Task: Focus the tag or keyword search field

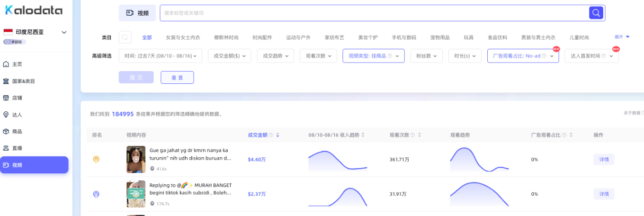Action: tap(374, 13)
